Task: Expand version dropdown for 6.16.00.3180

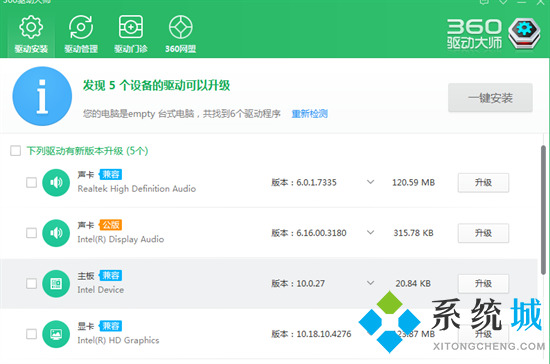Action: coord(370,232)
